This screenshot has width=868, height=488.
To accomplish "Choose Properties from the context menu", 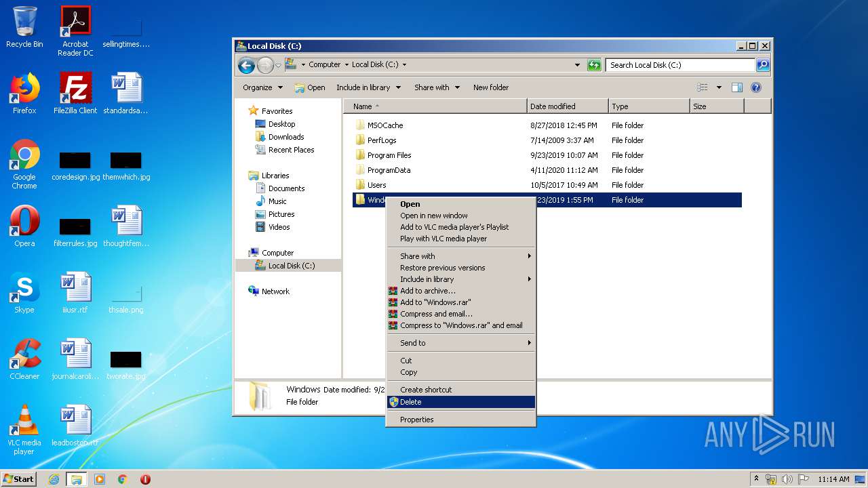I will 461,420.
